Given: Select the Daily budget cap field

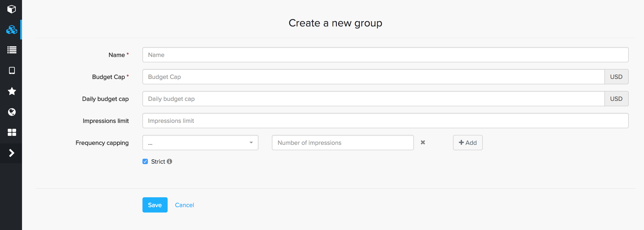Looking at the screenshot, I should [x=373, y=99].
